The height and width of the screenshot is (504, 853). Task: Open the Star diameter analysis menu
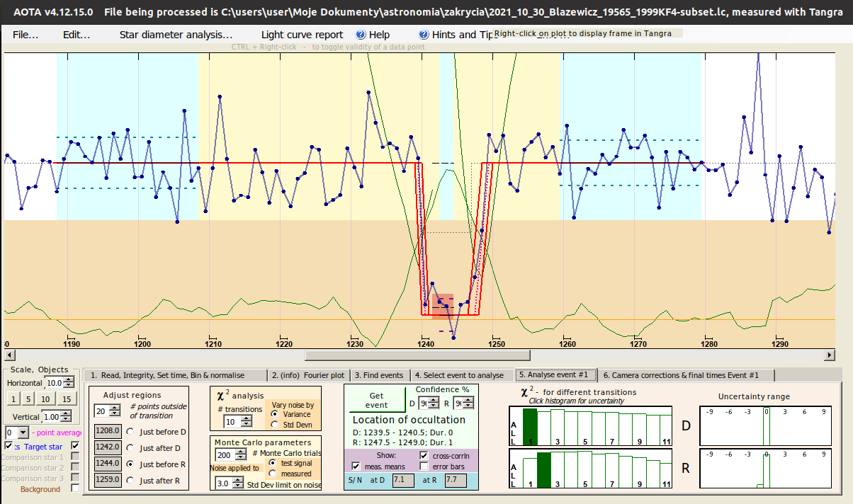(176, 35)
